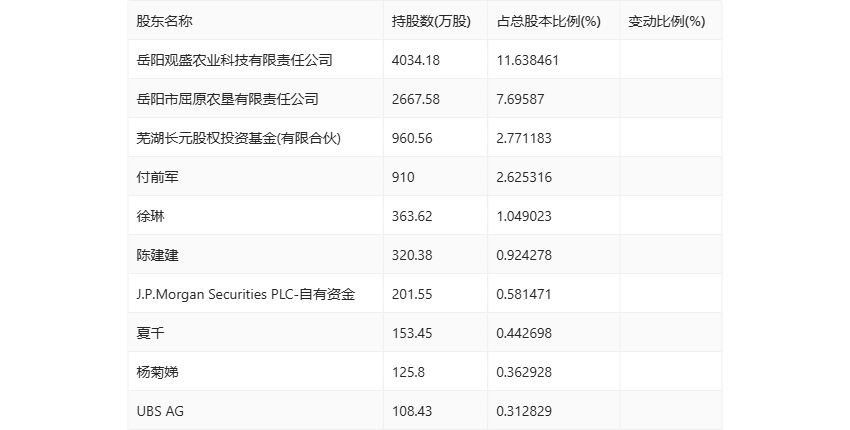Click the 4034.18 shares value cell

pyautogui.click(x=417, y=60)
